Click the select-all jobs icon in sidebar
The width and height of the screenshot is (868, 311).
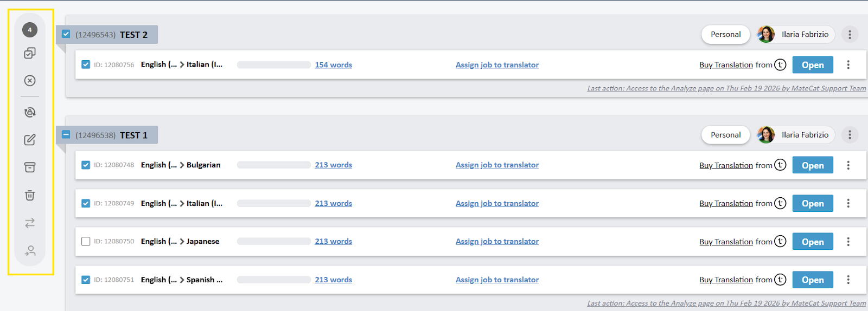point(30,53)
